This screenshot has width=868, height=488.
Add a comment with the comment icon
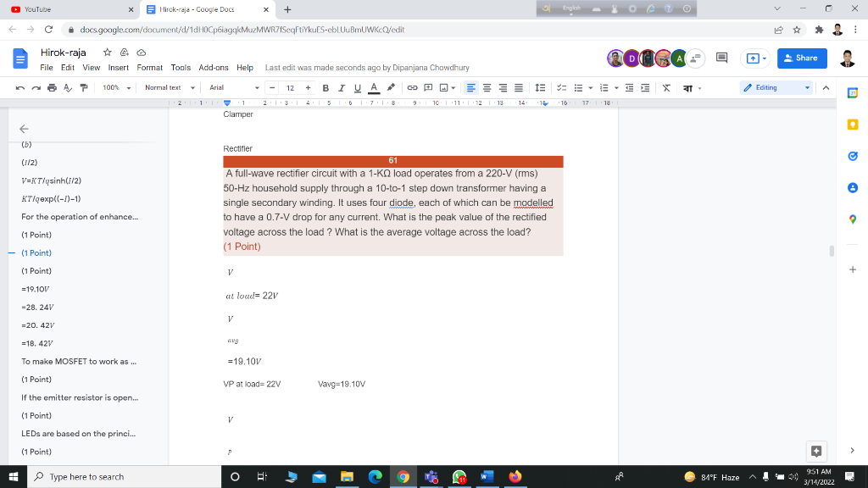(x=428, y=87)
